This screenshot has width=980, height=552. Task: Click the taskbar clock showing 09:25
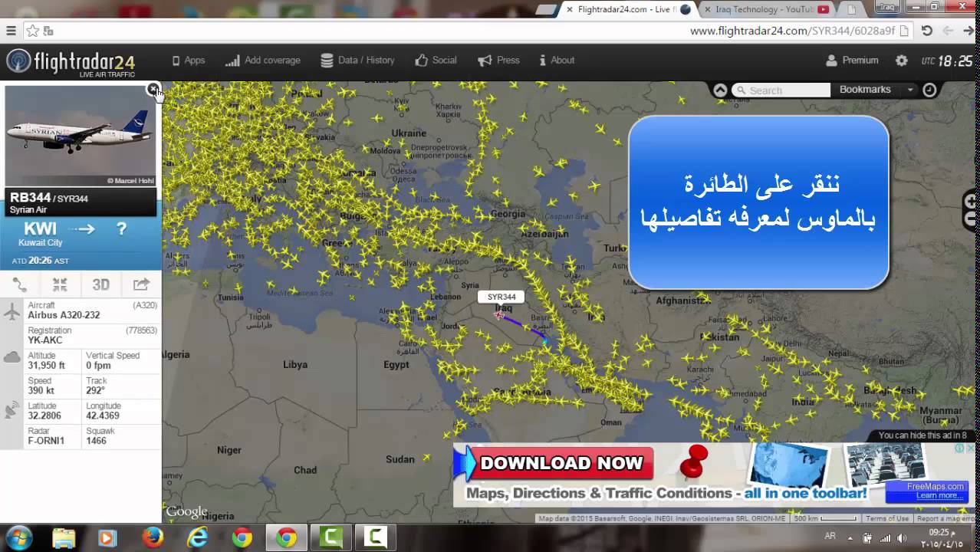pos(941,537)
